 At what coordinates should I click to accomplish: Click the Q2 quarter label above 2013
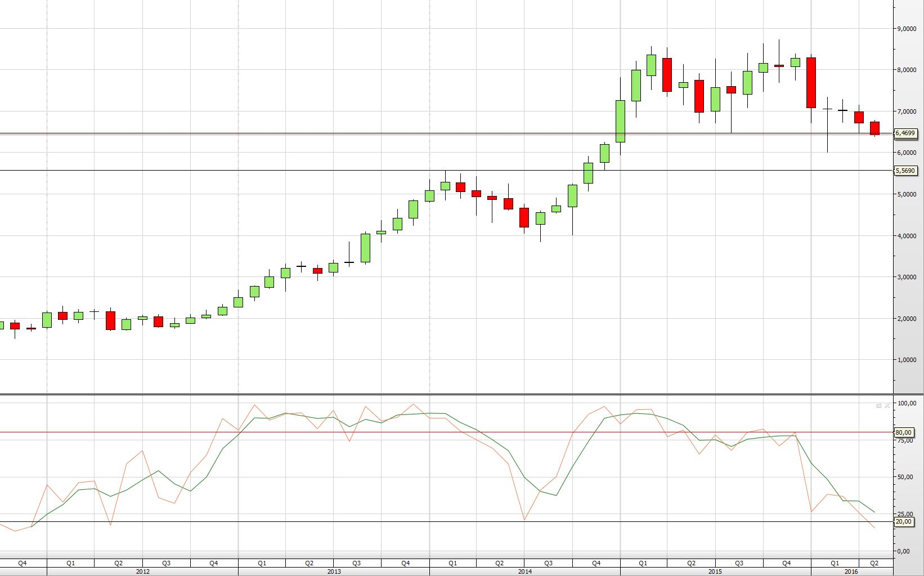[310, 563]
